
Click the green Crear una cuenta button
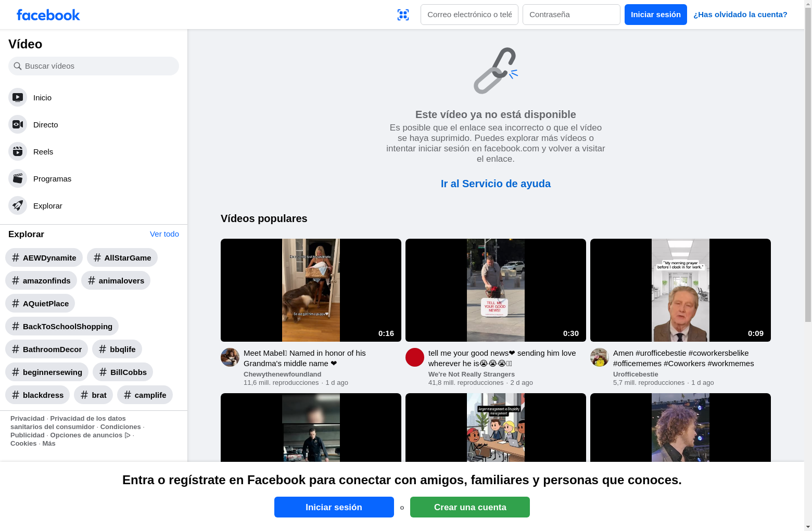470,507
